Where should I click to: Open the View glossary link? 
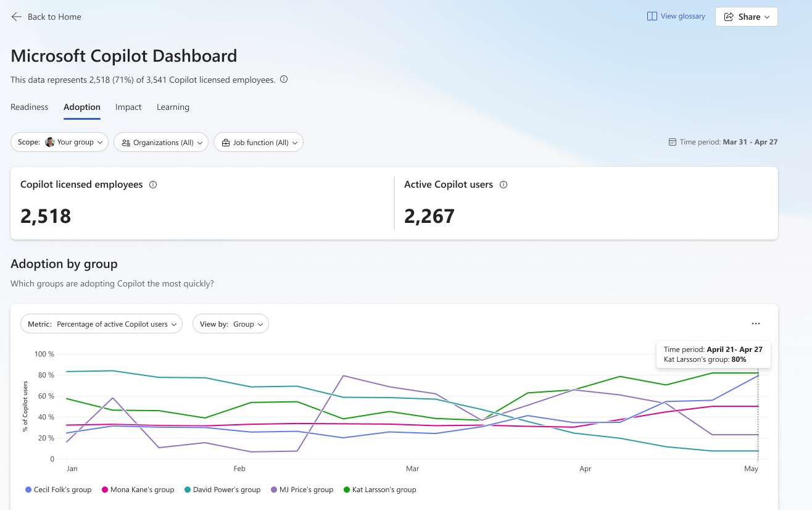pyautogui.click(x=676, y=17)
